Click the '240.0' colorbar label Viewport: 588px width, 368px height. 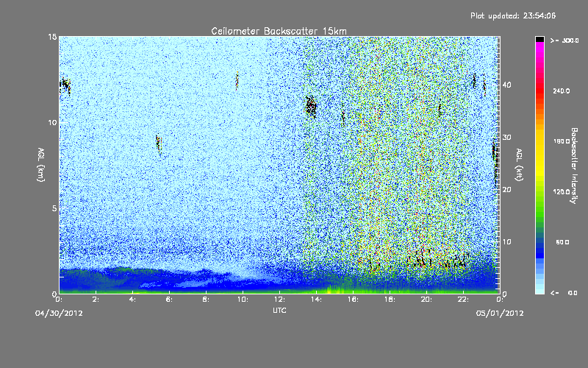pos(562,91)
